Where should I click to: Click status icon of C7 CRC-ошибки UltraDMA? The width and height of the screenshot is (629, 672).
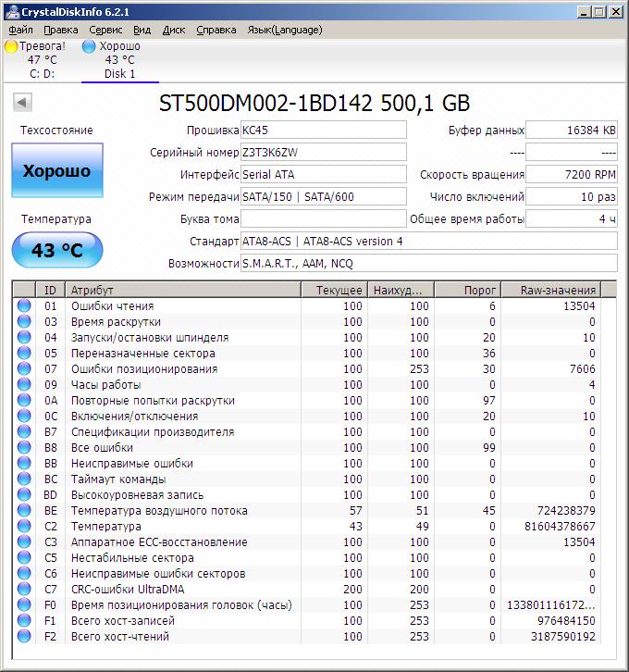coord(24,589)
